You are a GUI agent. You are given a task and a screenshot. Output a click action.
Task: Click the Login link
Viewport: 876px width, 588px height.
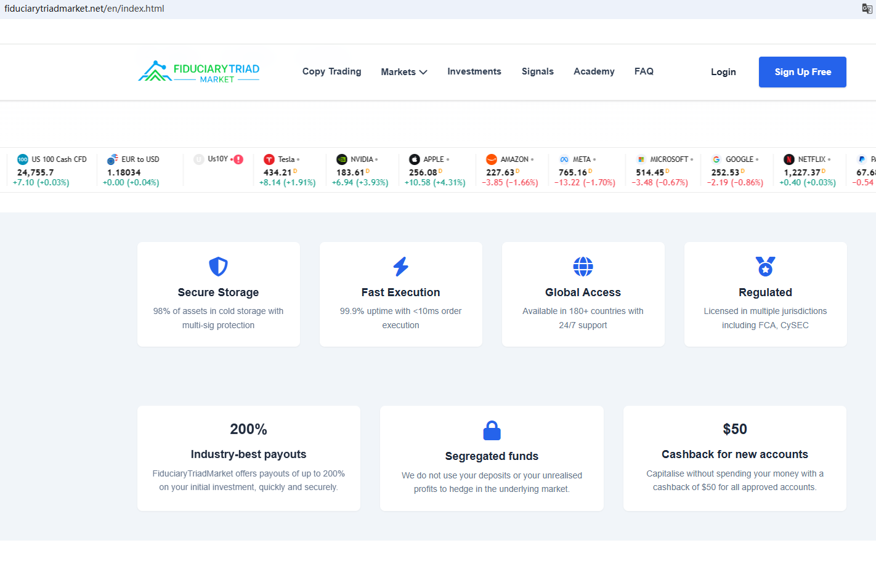pos(723,72)
